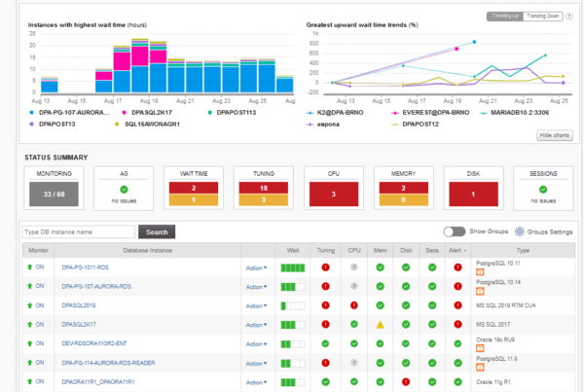Click the Type DB instance name field
Screen dimensions: 584x392
(79, 232)
